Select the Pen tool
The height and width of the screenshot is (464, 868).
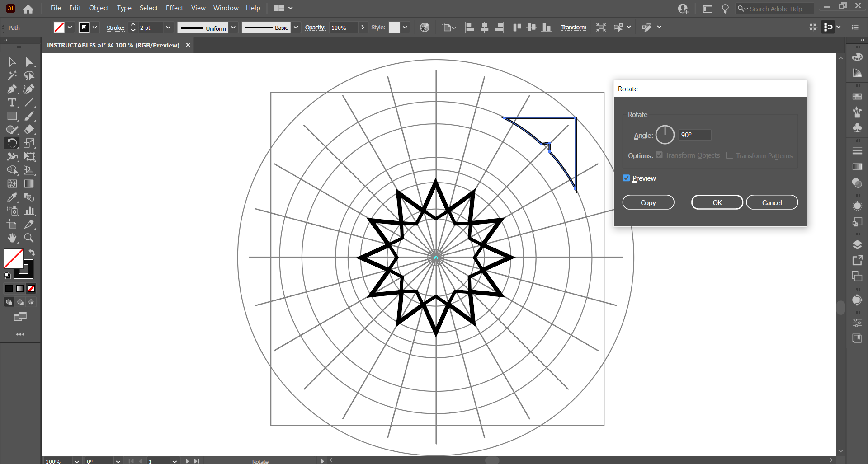click(12, 89)
